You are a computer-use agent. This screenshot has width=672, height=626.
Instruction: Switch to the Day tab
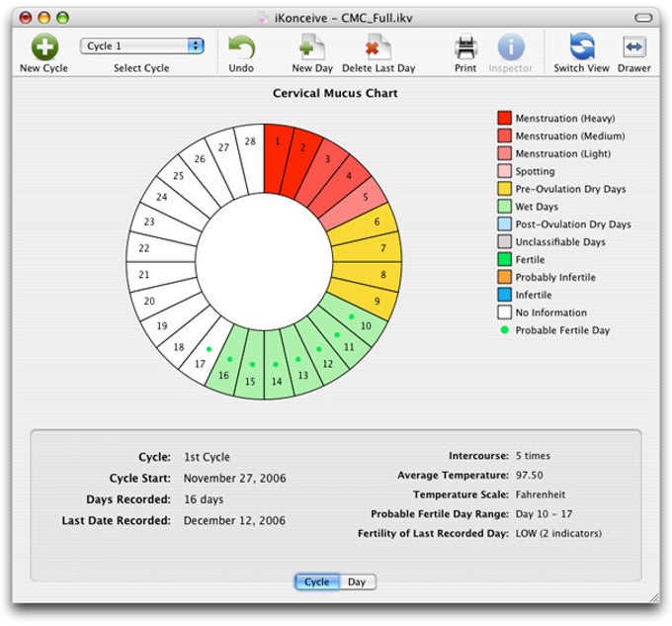point(357,582)
